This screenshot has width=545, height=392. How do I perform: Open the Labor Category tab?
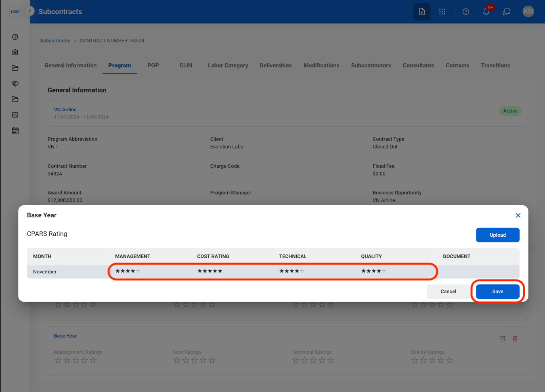(x=228, y=65)
